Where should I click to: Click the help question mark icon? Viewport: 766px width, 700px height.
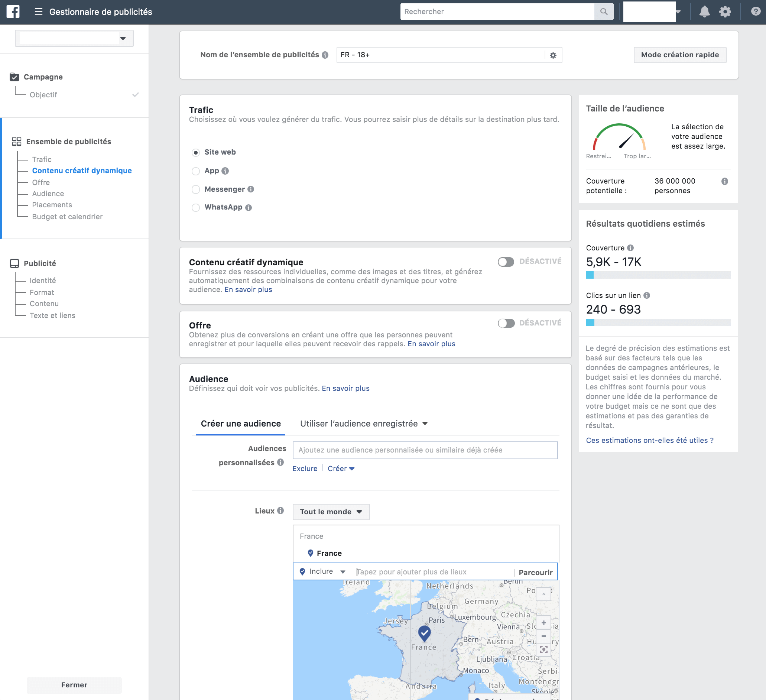(x=755, y=12)
